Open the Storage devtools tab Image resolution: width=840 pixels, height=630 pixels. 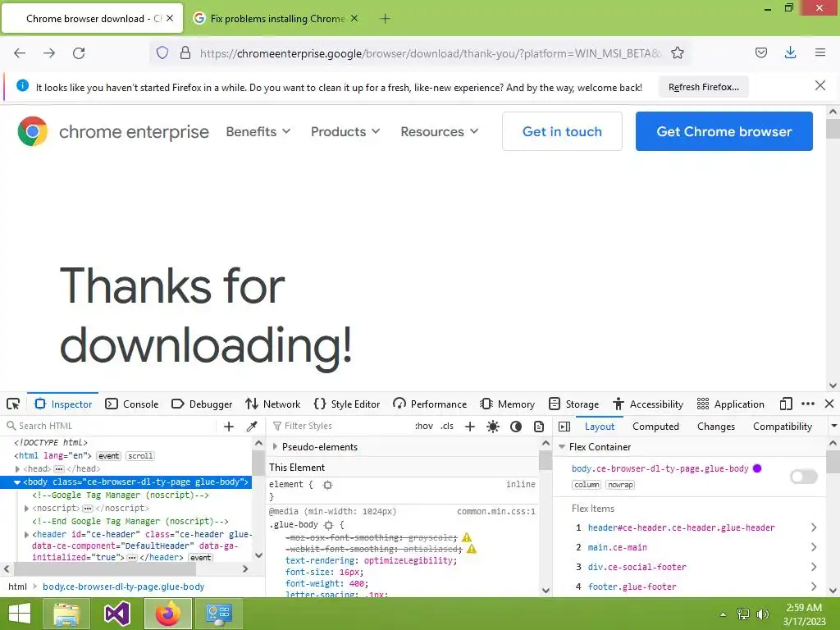[573, 404]
